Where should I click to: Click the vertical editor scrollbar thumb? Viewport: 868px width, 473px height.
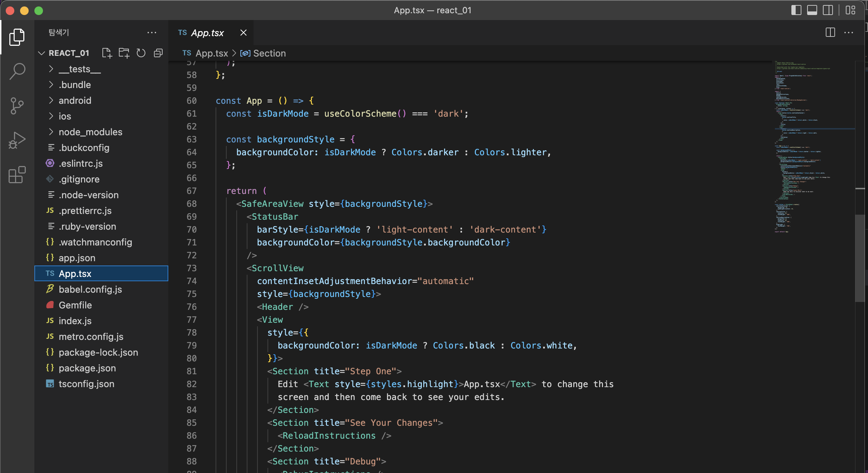point(859,258)
